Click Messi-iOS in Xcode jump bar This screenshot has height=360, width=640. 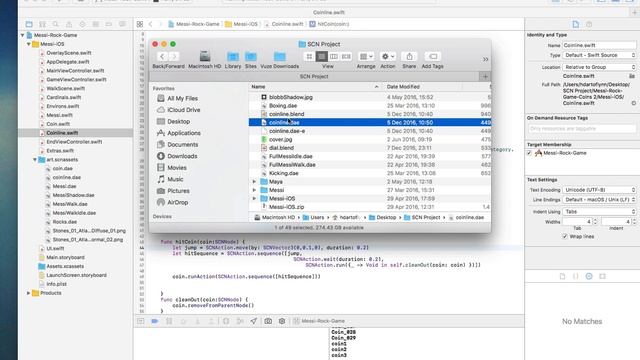point(241,24)
